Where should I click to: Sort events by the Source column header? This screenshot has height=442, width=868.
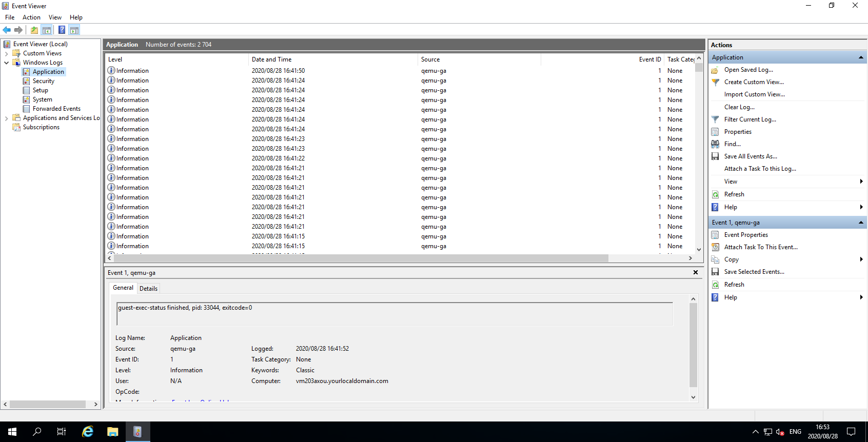pos(479,59)
